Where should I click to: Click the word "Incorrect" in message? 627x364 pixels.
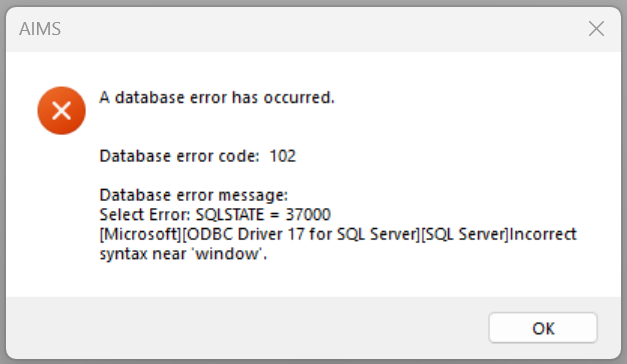pos(543,234)
